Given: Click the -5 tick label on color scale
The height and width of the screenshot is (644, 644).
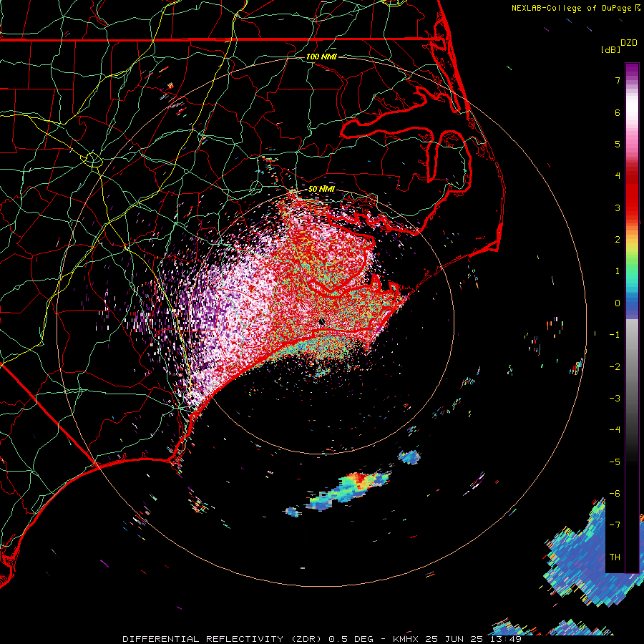Looking at the screenshot, I should [615, 462].
